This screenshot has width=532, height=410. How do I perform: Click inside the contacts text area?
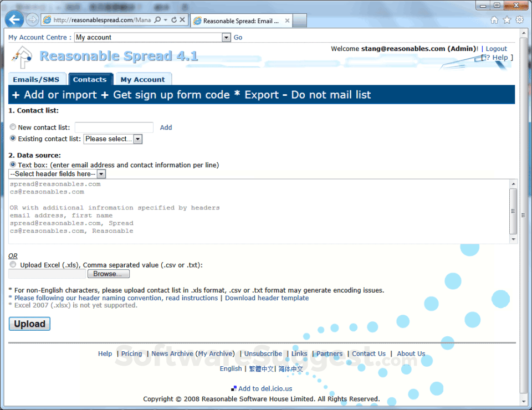click(259, 211)
